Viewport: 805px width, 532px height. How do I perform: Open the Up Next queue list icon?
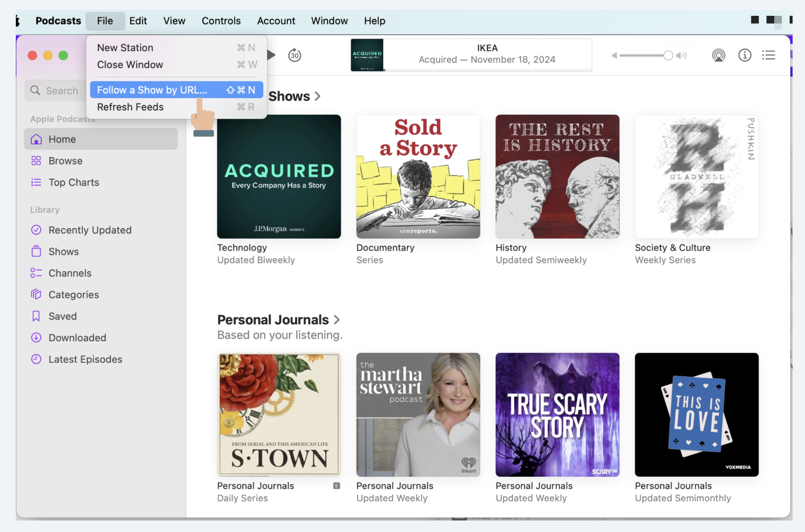(769, 55)
